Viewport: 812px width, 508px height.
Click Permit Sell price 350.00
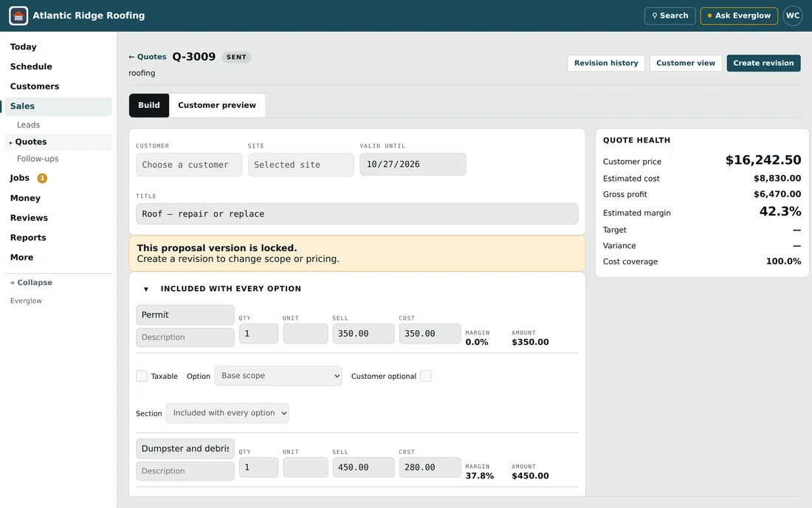(x=363, y=334)
